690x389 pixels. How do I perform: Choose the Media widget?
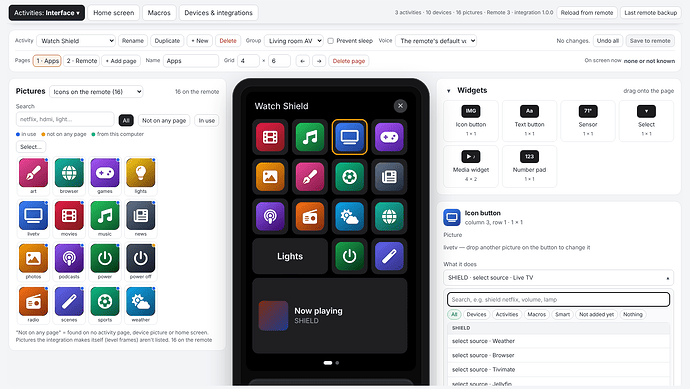(471, 166)
